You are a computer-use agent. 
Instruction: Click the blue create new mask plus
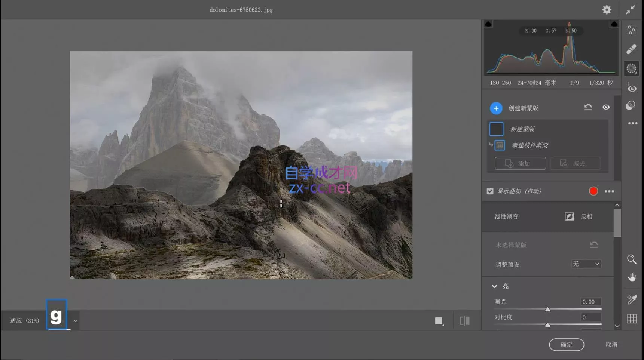tap(496, 108)
